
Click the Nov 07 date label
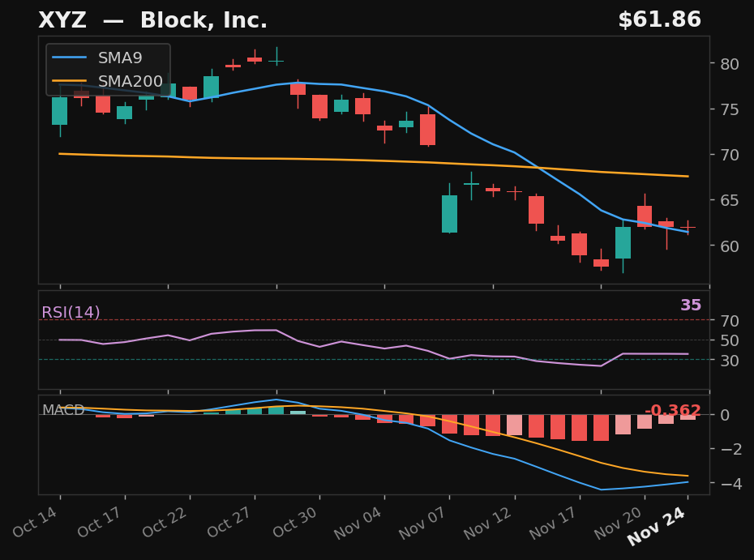pyautogui.click(x=423, y=523)
